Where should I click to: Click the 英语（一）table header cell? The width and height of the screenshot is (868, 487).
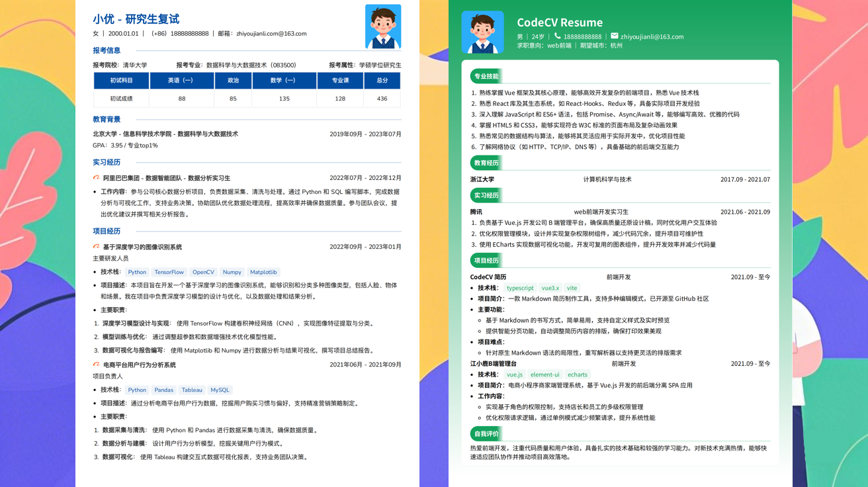(x=181, y=80)
